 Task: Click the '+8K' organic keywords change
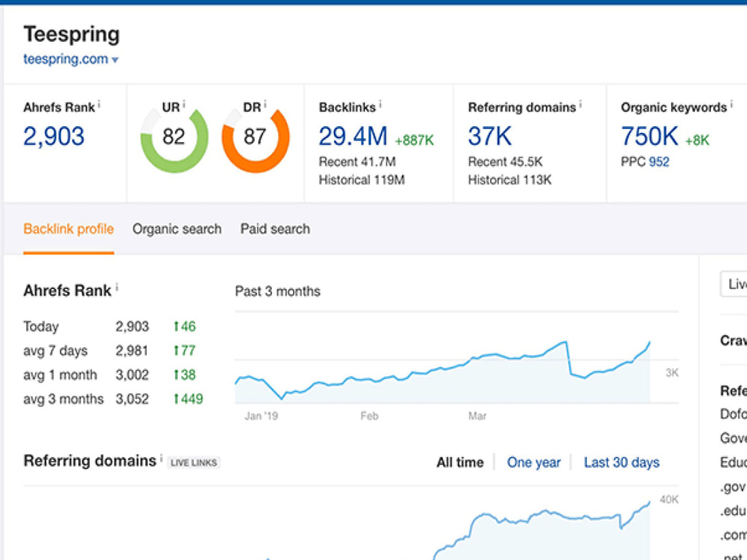coord(697,140)
